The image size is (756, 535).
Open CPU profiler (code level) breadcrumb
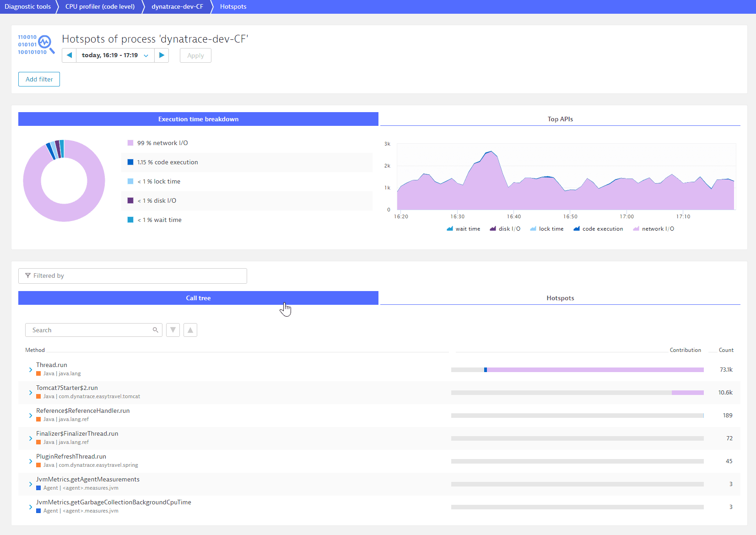pos(100,6)
